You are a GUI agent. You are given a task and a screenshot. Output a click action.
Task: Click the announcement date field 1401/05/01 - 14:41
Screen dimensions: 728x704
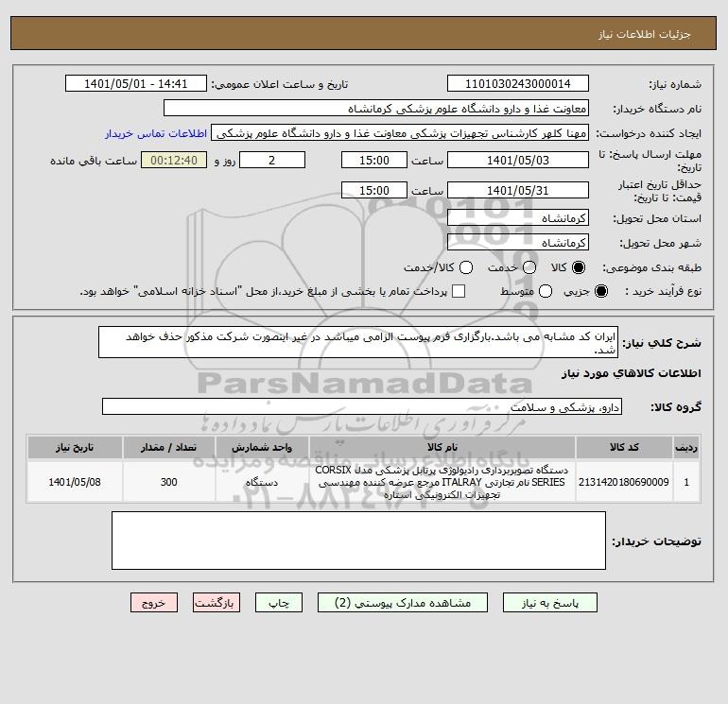click(135, 84)
